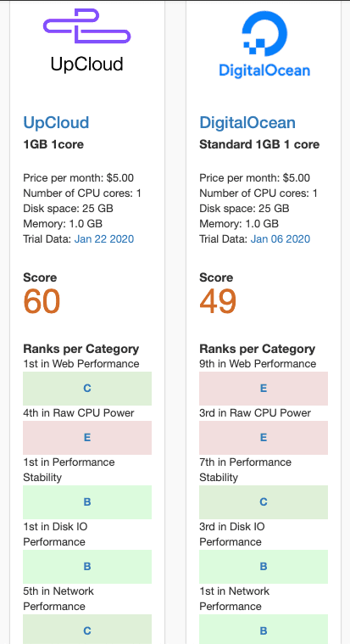Open the UpCloud provider title link
This screenshot has width=350, height=644.
[x=56, y=122]
